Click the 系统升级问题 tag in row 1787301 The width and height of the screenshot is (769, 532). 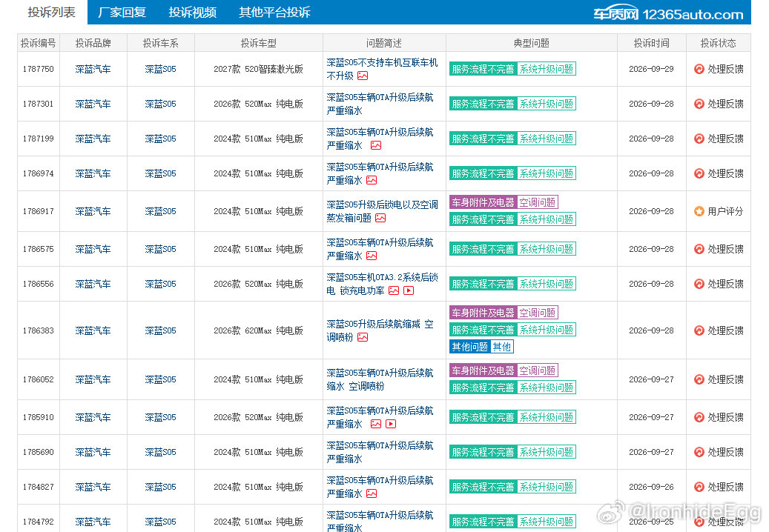pos(547,104)
